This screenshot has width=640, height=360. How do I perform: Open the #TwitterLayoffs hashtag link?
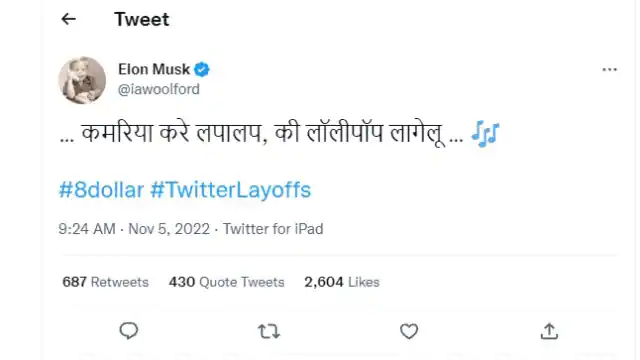point(231,190)
